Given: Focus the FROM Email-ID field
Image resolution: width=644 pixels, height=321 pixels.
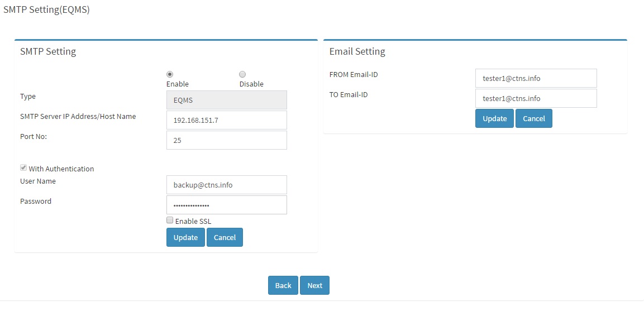Looking at the screenshot, I should (536, 78).
